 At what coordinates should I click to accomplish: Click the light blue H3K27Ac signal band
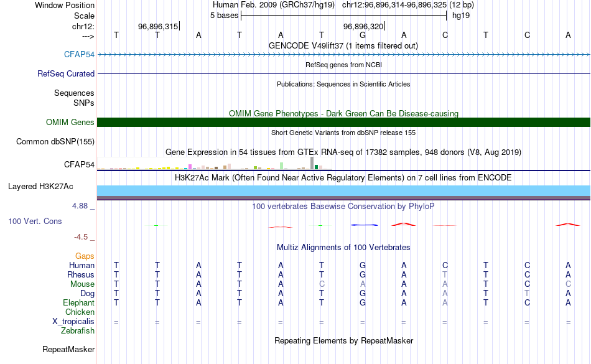click(x=344, y=190)
